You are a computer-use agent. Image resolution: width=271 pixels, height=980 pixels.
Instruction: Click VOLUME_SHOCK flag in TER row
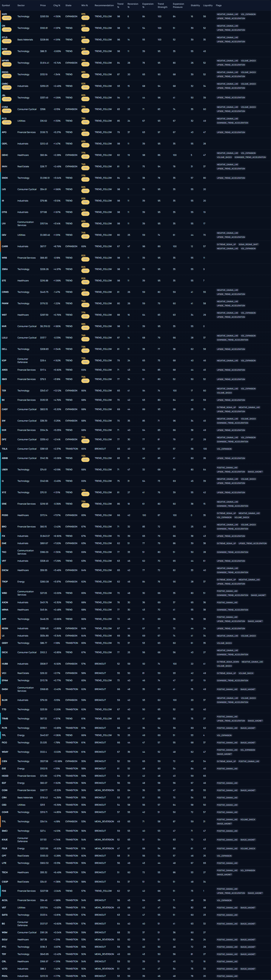click(224, 393)
